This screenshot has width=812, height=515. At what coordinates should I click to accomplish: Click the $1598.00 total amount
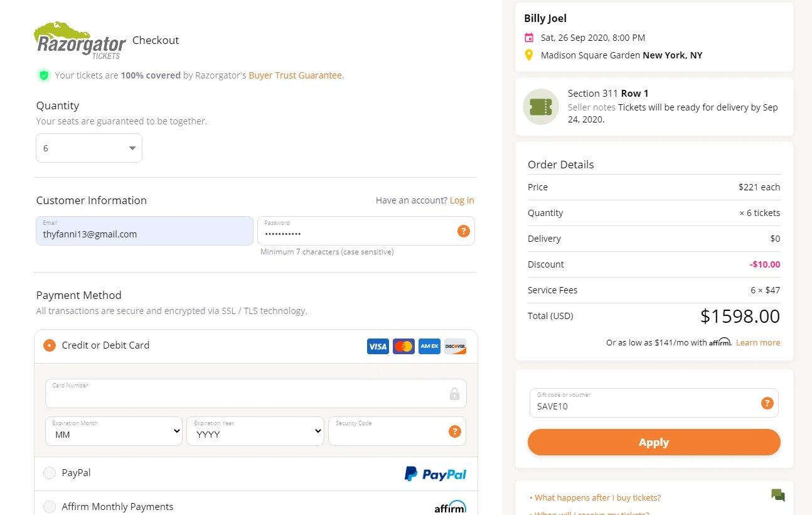[x=740, y=316]
